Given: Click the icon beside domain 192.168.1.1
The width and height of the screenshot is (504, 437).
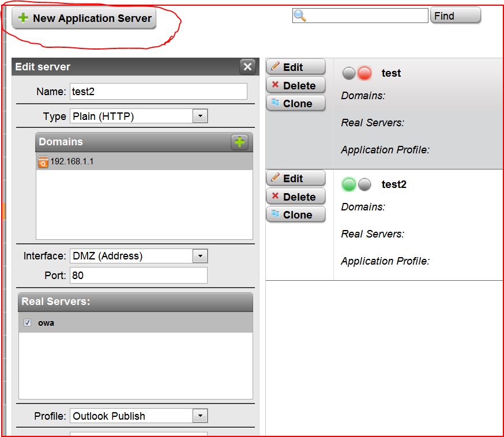Looking at the screenshot, I should (x=43, y=162).
